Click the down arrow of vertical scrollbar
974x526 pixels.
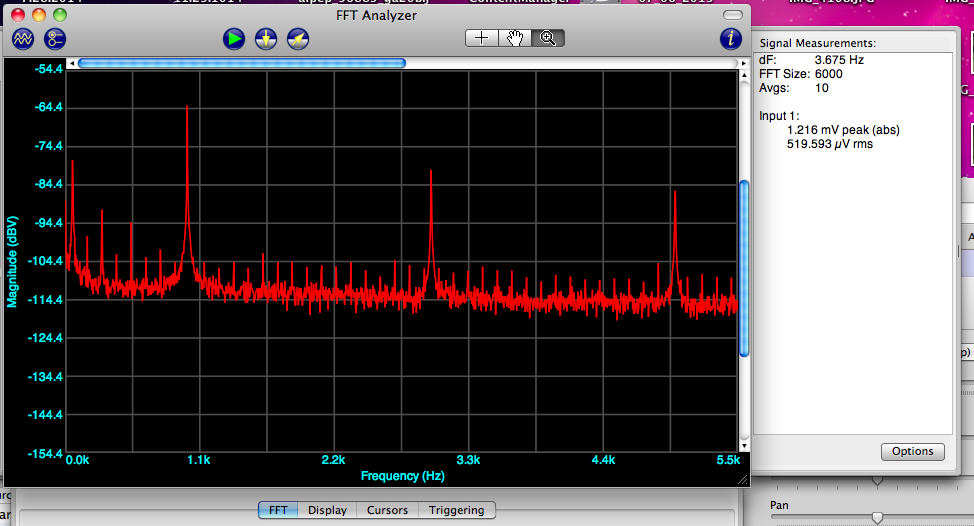[x=744, y=446]
